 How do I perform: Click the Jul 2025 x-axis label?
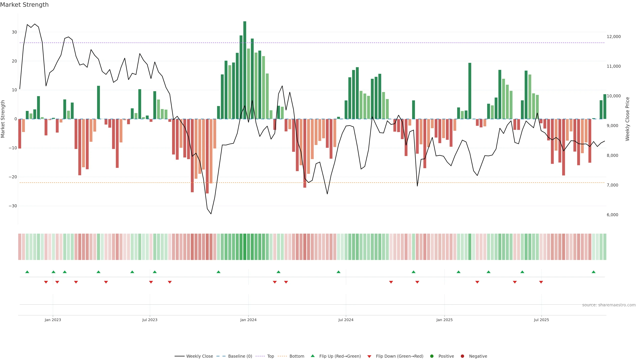(541, 320)
